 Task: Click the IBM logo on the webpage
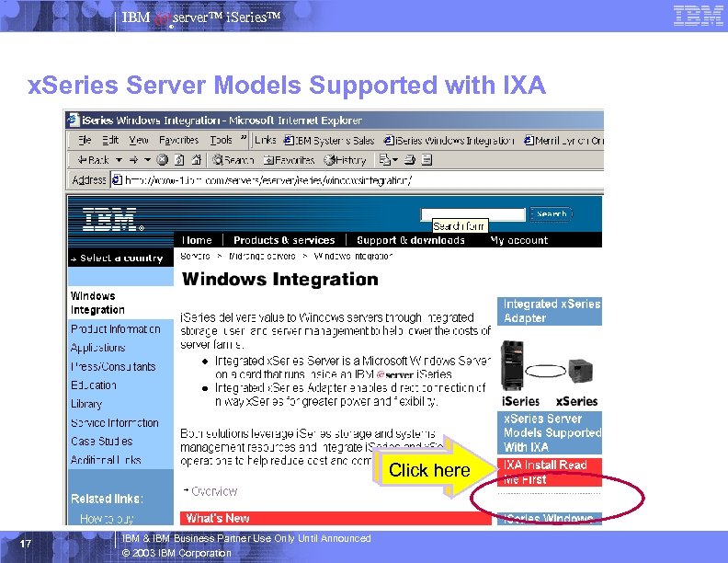coord(113,219)
